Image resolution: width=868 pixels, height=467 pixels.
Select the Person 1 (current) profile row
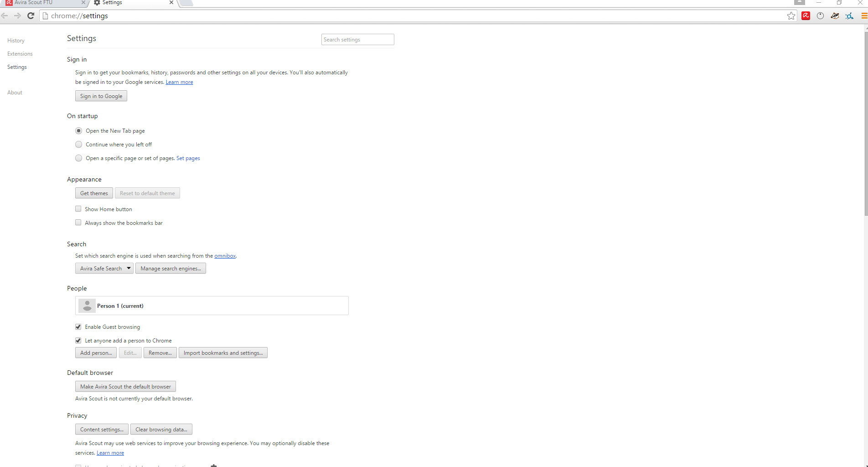pos(212,306)
